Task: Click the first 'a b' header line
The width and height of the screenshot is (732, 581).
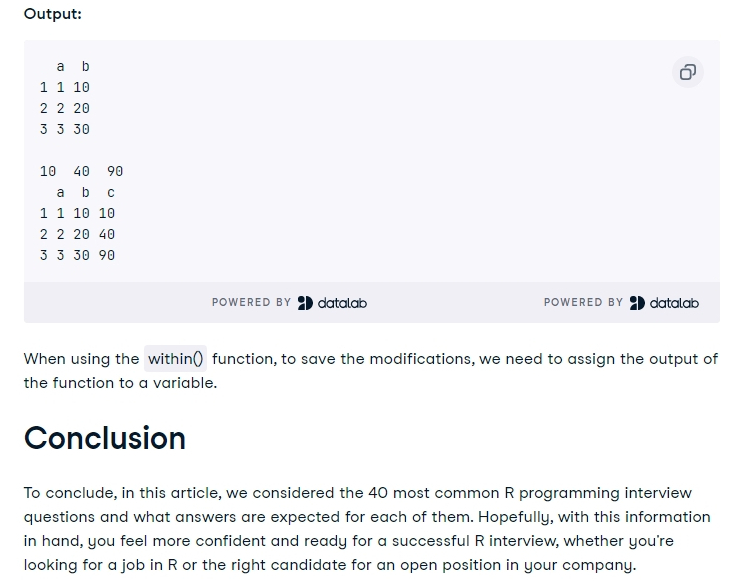Action: click(x=73, y=67)
